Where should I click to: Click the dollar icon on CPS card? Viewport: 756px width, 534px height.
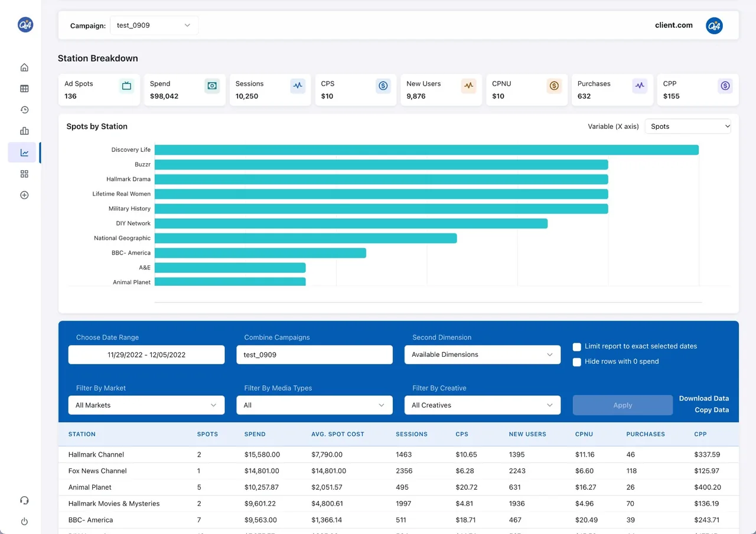pyautogui.click(x=383, y=86)
